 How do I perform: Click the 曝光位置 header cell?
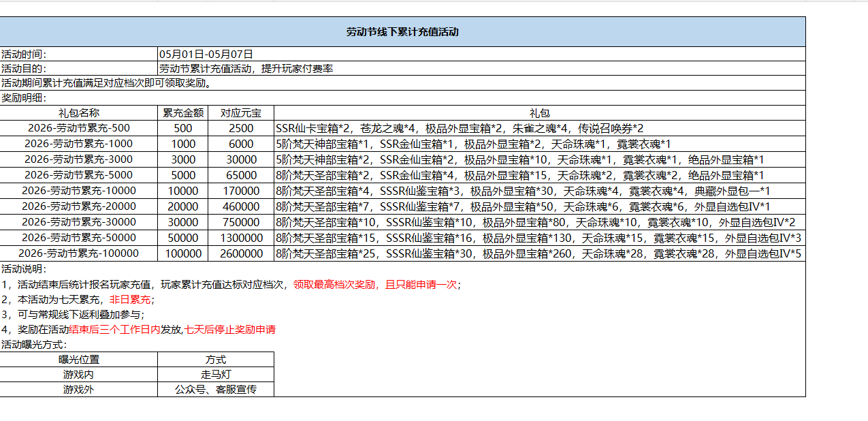tap(78, 360)
